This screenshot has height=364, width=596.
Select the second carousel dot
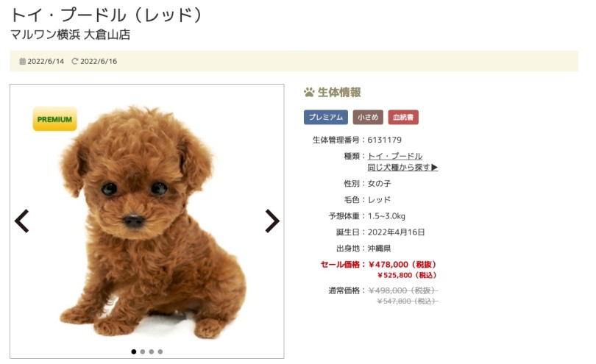coord(143,351)
